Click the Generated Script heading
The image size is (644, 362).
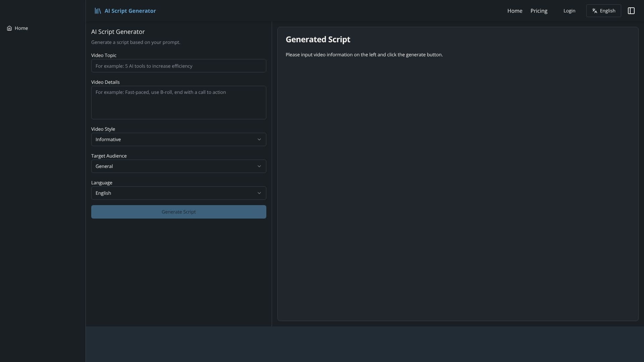click(318, 40)
